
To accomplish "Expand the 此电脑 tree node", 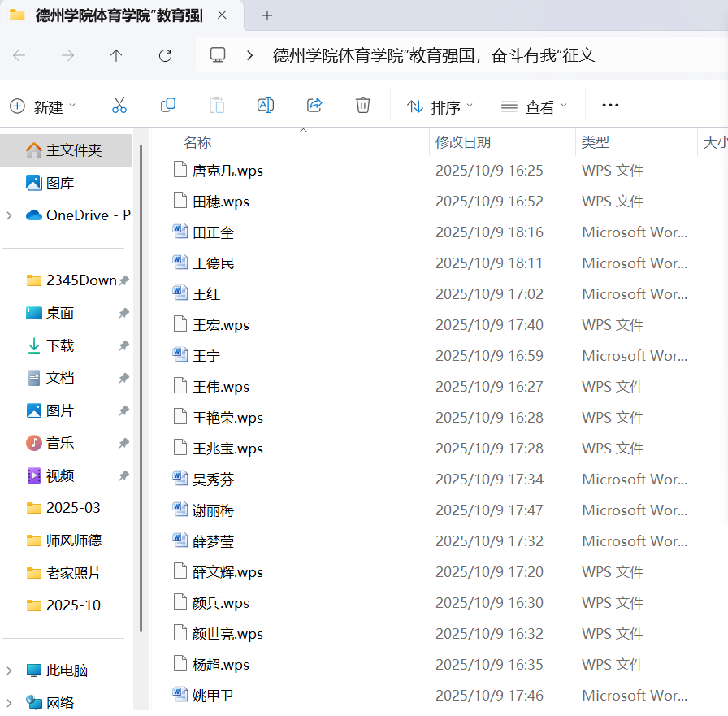I will [x=9, y=670].
